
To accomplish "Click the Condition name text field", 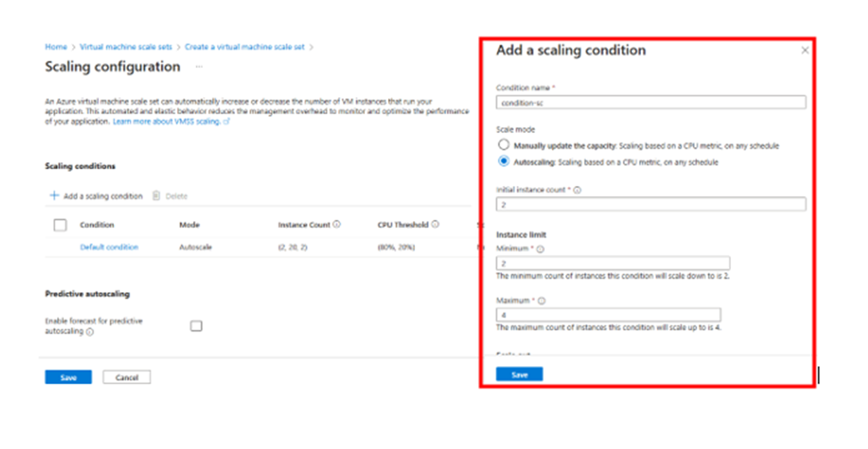I will tap(650, 102).
